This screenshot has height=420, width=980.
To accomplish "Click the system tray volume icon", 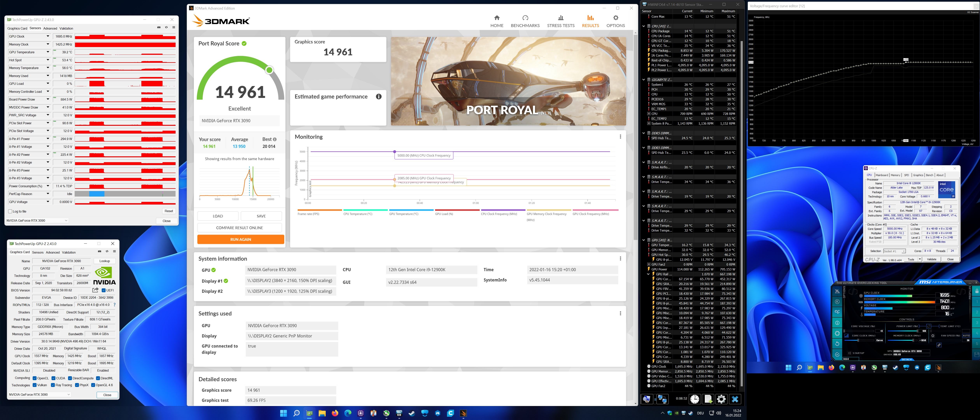I will point(719,413).
